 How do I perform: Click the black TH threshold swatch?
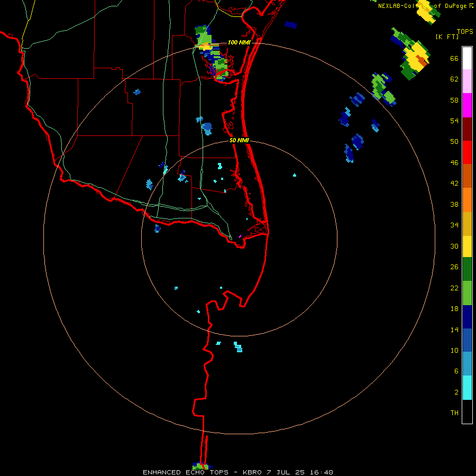point(467,411)
